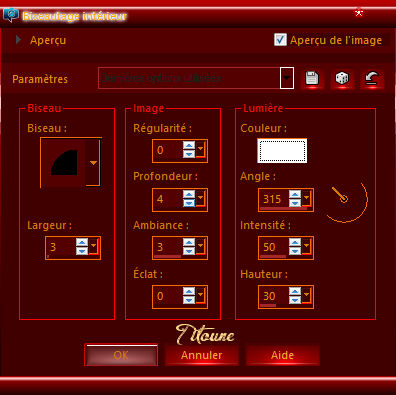The width and height of the screenshot is (396, 395).
Task: Click the Angle direction dial
Action: [346, 199]
